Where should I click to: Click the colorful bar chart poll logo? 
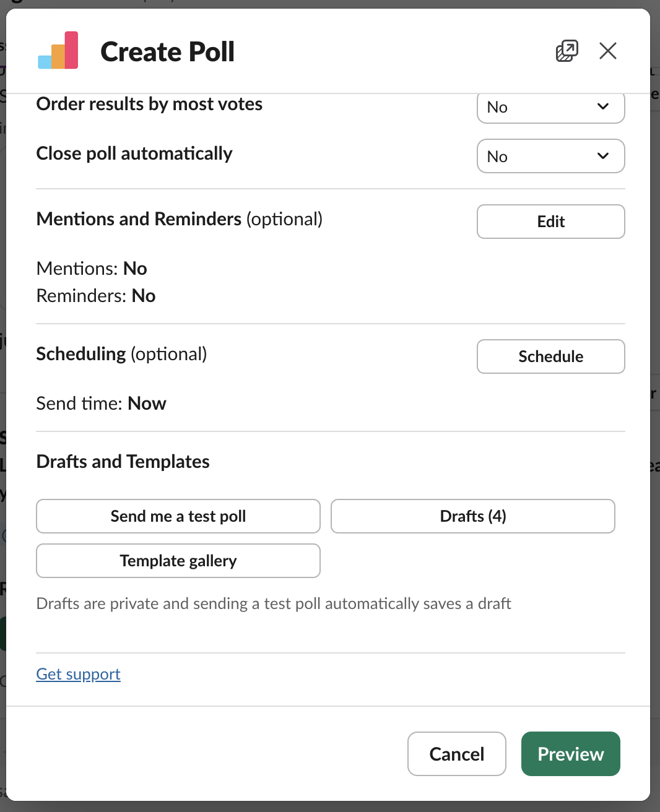(58, 51)
